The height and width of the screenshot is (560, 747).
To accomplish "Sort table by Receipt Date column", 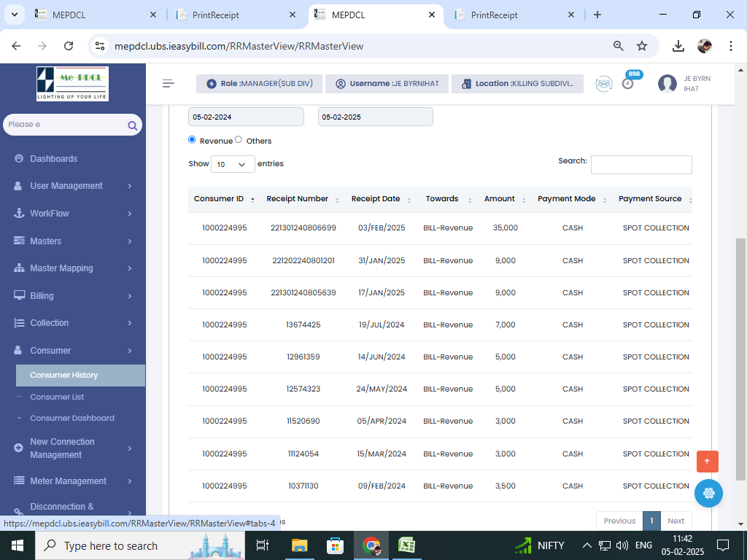I will pyautogui.click(x=381, y=199).
